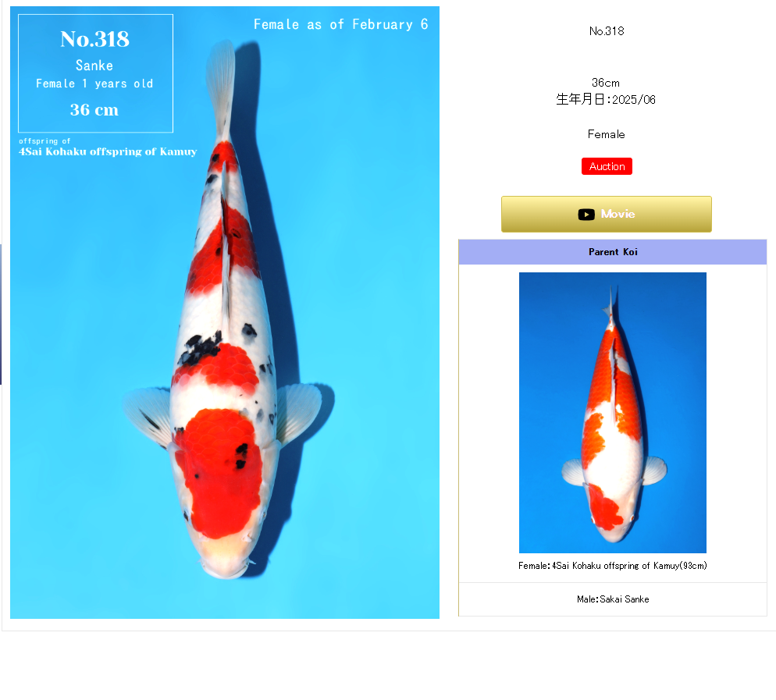Screen dimensions: 776x700
Task: Click the Female 4Sai Kohaku caption
Action: pyautogui.click(x=613, y=566)
